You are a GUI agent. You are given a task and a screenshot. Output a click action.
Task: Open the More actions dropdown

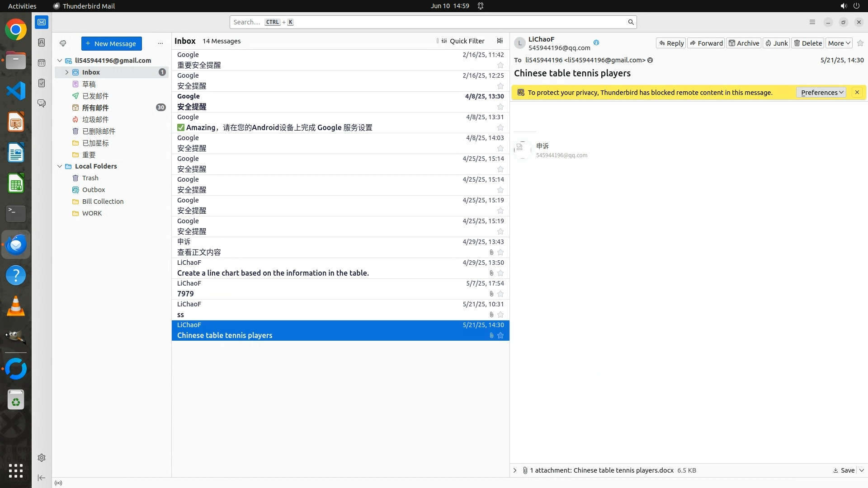pyautogui.click(x=839, y=43)
